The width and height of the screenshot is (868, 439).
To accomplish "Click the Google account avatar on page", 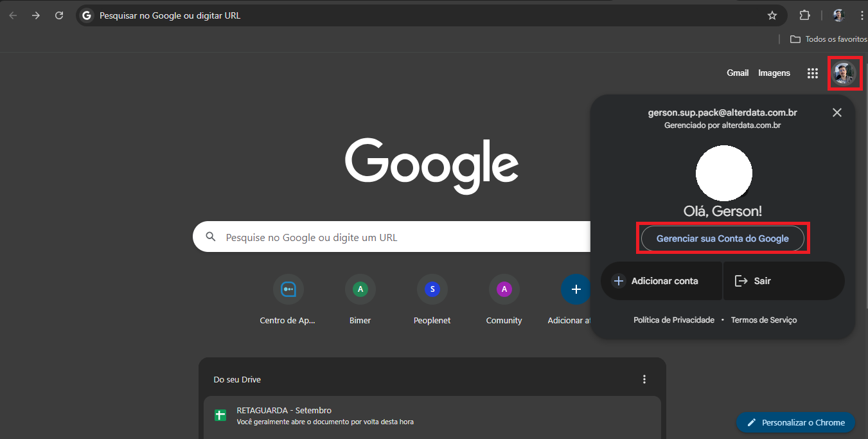I will 844,73.
